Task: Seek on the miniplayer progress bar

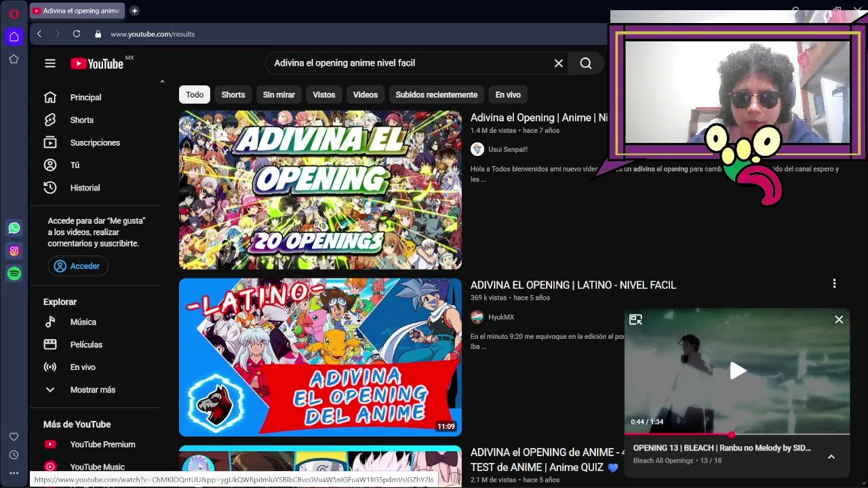Action: coord(737,434)
